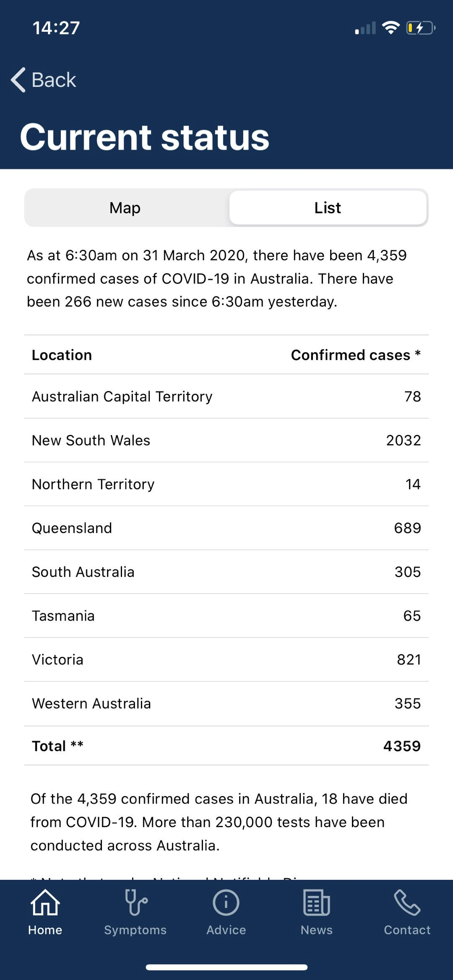
Task: Open the Home tab icon
Action: pyautogui.click(x=45, y=902)
